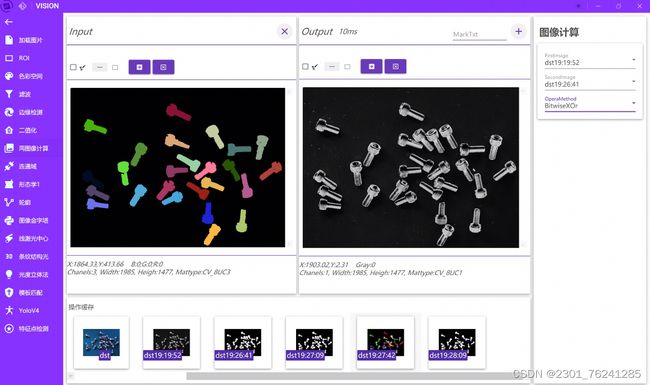Screen dimensions: 650x385
Task: Select the dst19:19:52 cached thumbnail
Action: click(x=172, y=343)
